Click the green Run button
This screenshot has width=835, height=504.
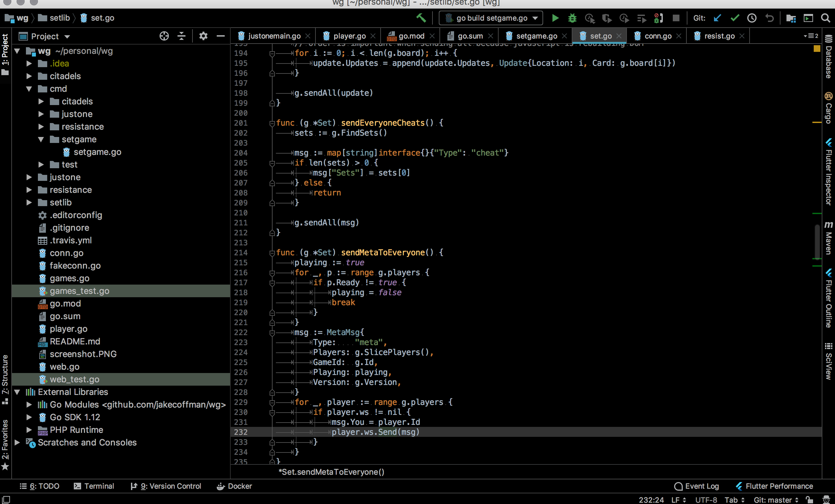(555, 18)
